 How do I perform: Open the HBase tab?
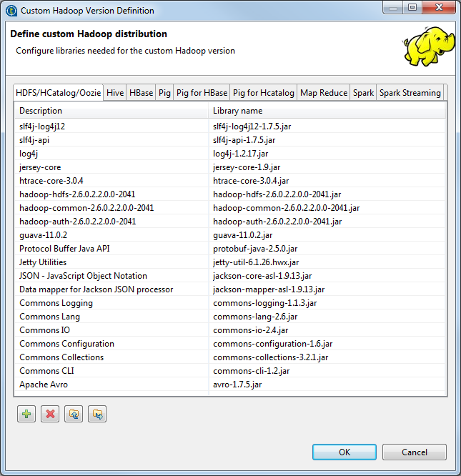[141, 93]
